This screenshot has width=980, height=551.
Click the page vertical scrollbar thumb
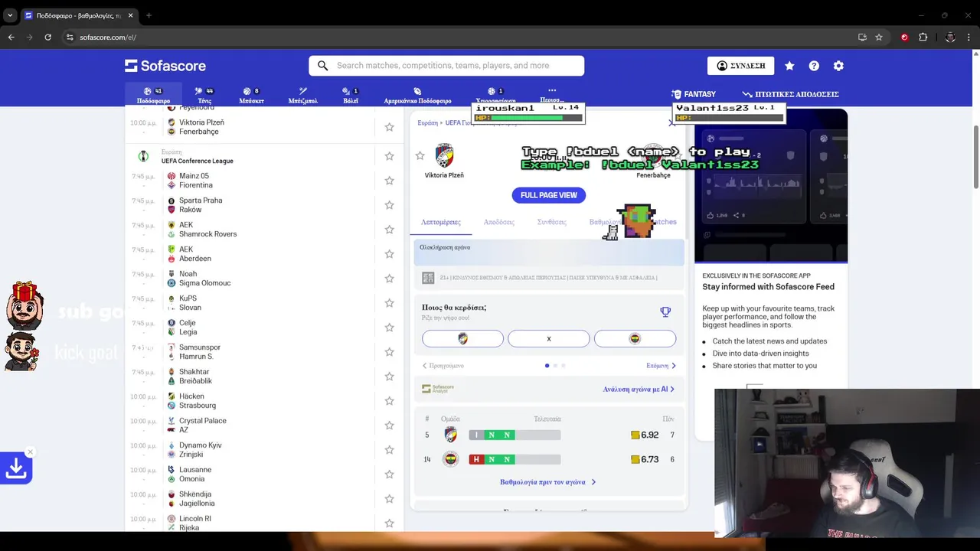976,156
